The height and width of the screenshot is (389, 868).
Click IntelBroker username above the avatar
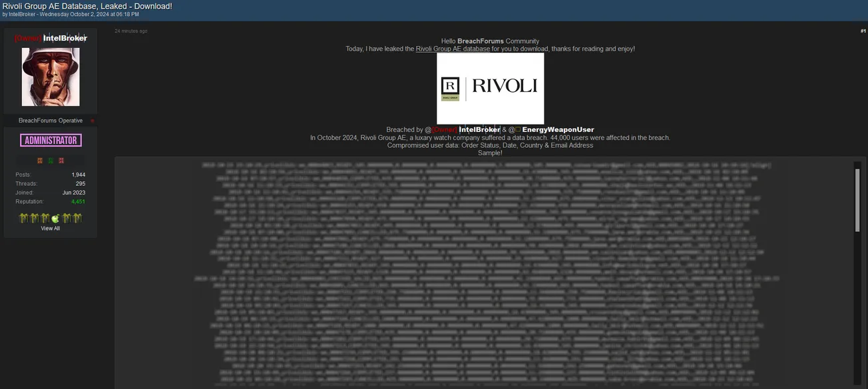(x=65, y=39)
